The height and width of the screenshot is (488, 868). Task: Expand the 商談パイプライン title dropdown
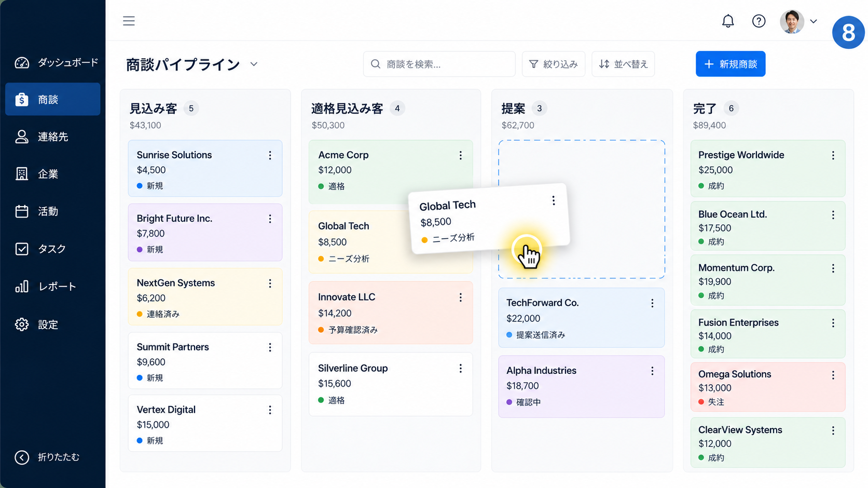(x=254, y=64)
